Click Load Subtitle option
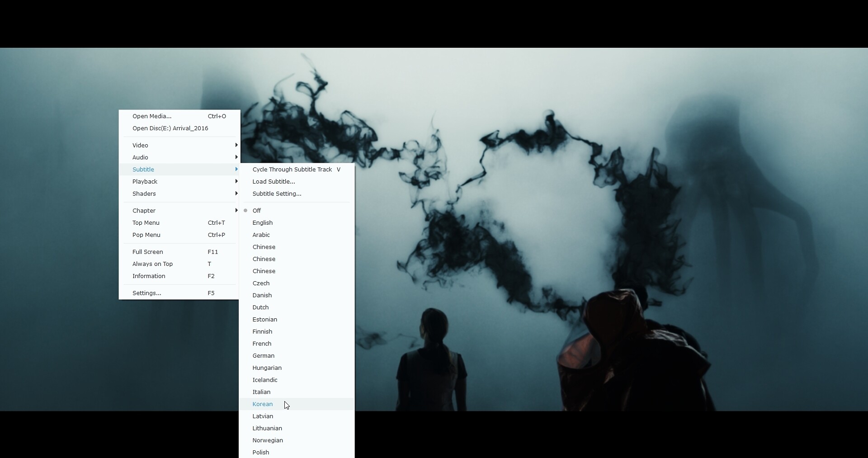The width and height of the screenshot is (868, 458). point(274,182)
